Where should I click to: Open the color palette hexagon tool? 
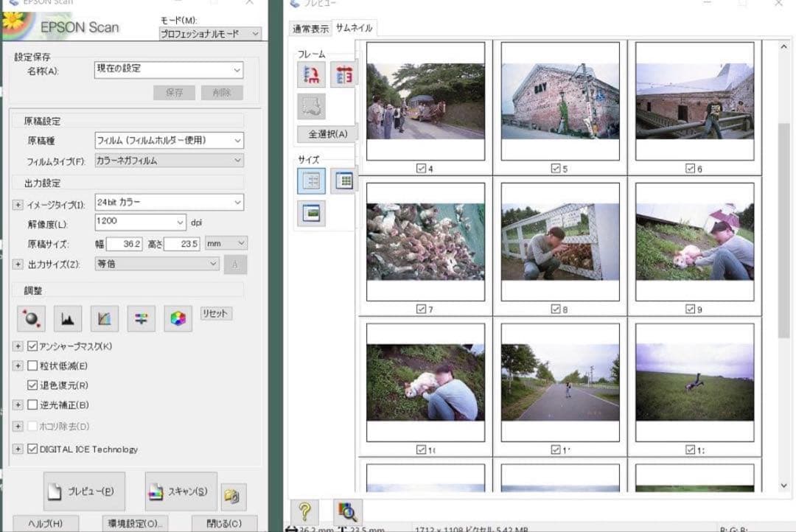(178, 318)
